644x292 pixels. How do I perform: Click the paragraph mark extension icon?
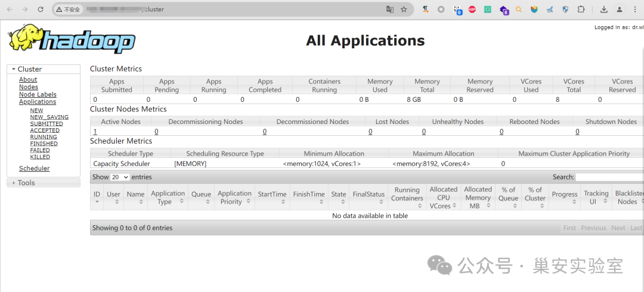[x=426, y=10]
